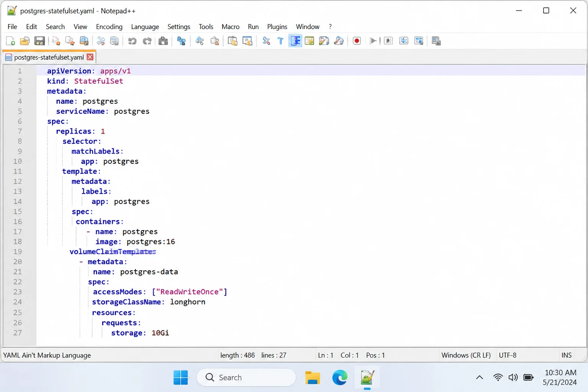Open the Tools menu
Screen dimensions: 588x392
206,27
